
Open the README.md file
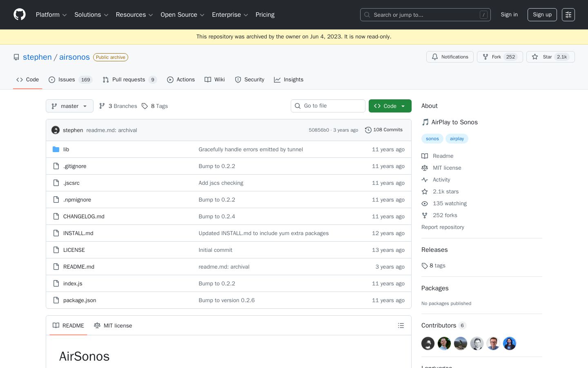79,267
